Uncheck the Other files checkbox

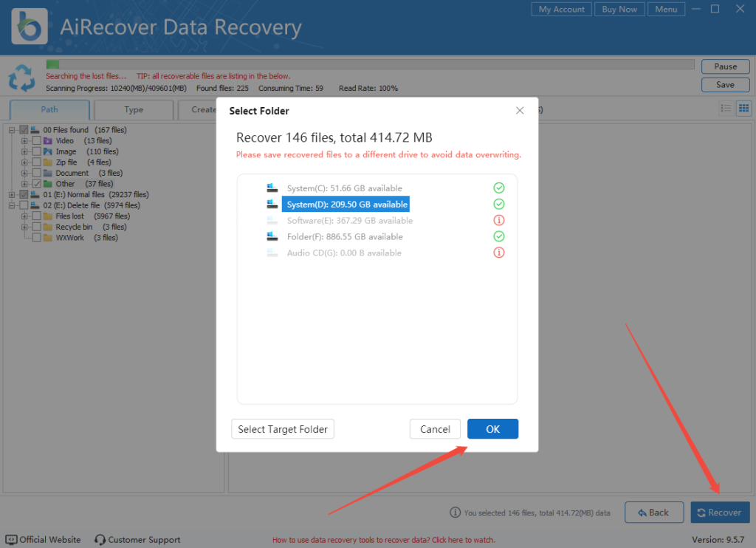coord(35,183)
